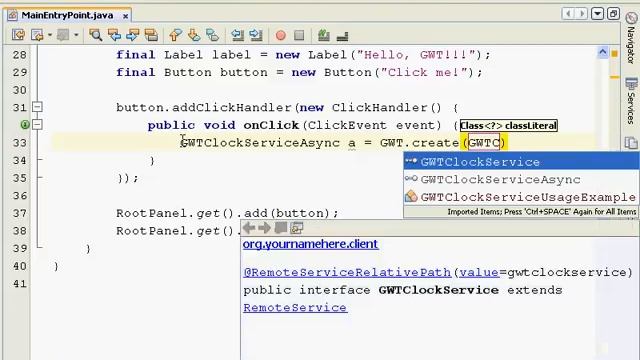Choose GWTClockServiceUsageExample completion item

[521, 197]
